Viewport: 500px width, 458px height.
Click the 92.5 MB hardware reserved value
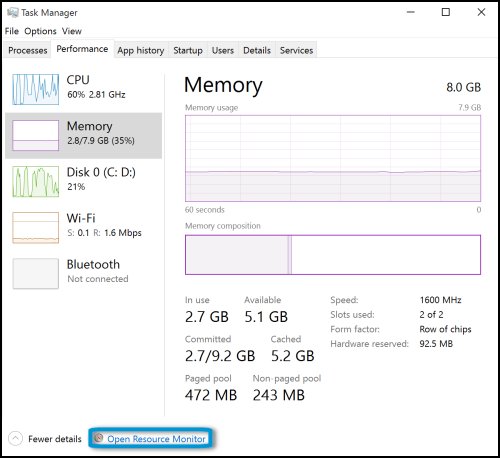436,344
